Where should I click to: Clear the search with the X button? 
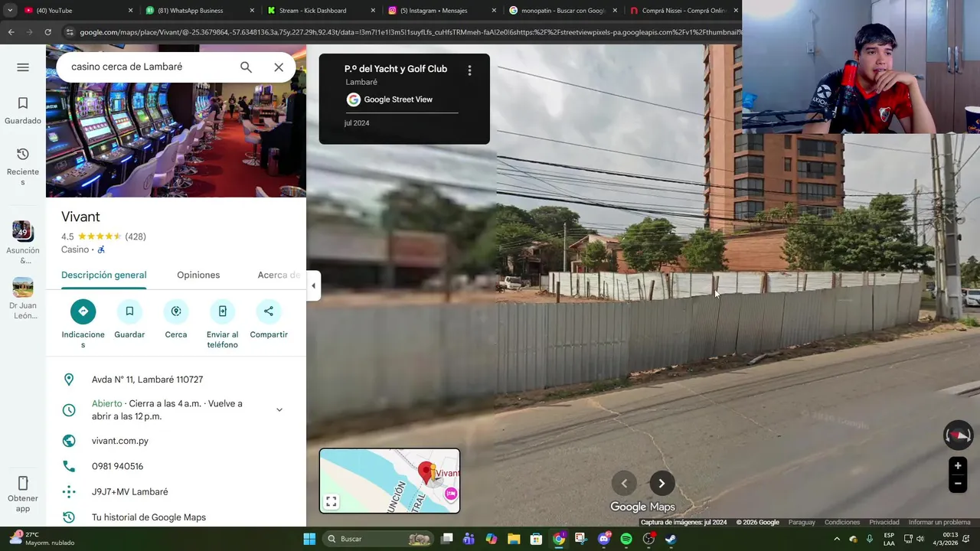279,67
